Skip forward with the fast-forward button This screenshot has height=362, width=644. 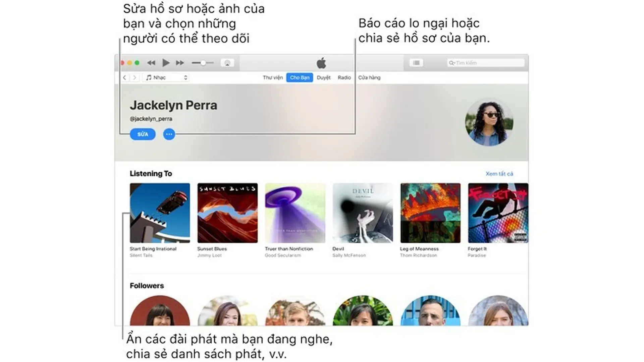(x=180, y=63)
